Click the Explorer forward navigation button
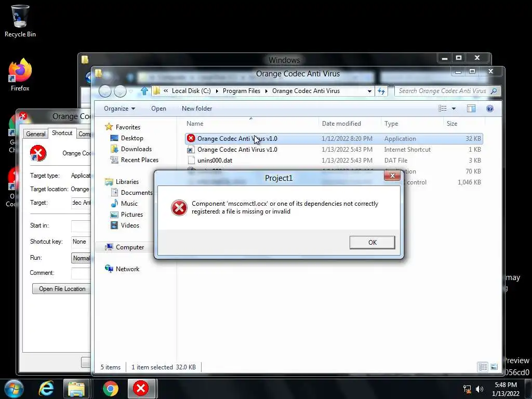Viewport: 532px width, 399px height. pos(120,91)
